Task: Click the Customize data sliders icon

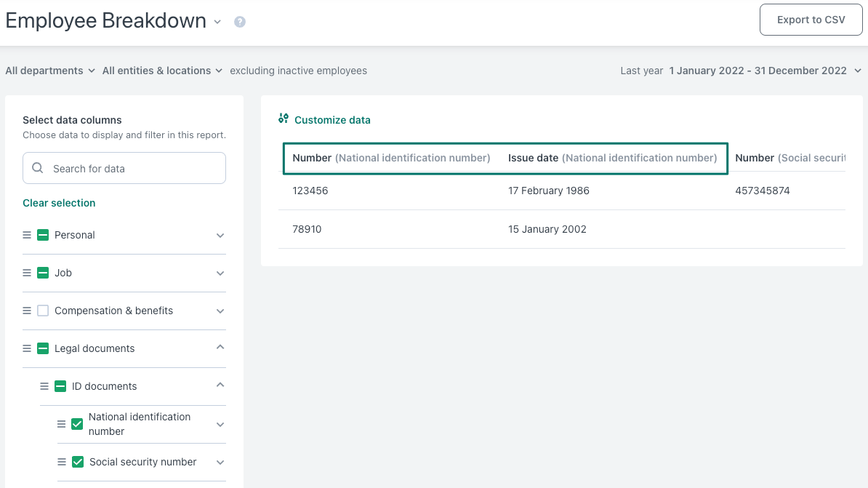Action: point(284,119)
